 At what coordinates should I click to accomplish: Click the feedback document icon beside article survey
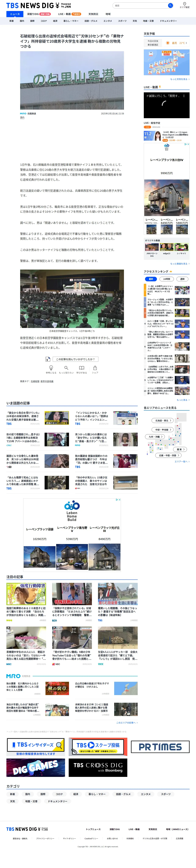(x=48, y=359)
